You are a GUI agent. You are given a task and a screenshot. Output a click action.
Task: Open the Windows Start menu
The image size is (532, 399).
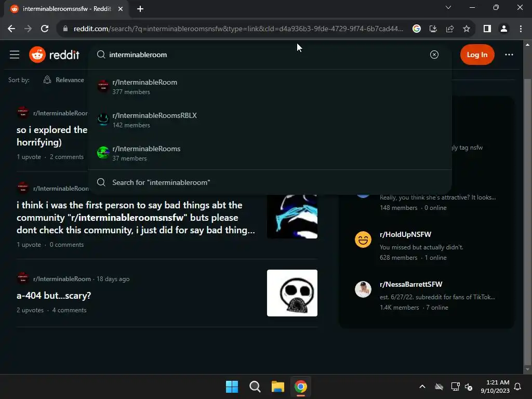pos(232,387)
